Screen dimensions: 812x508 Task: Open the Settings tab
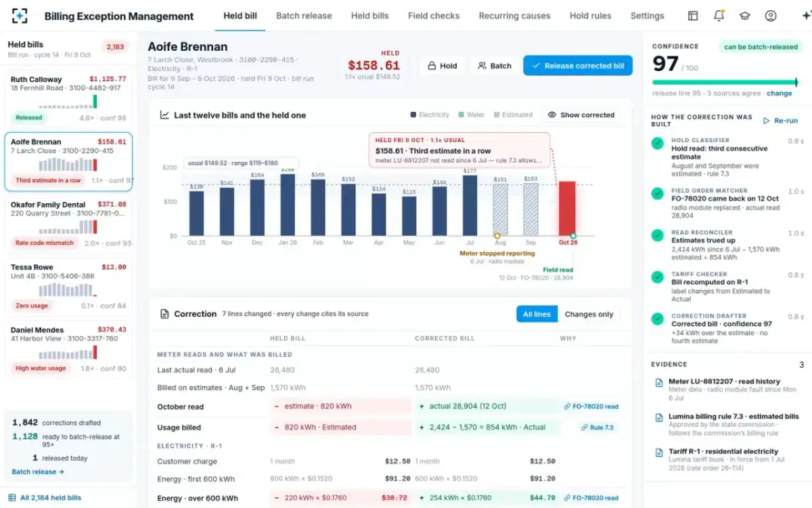tap(647, 16)
